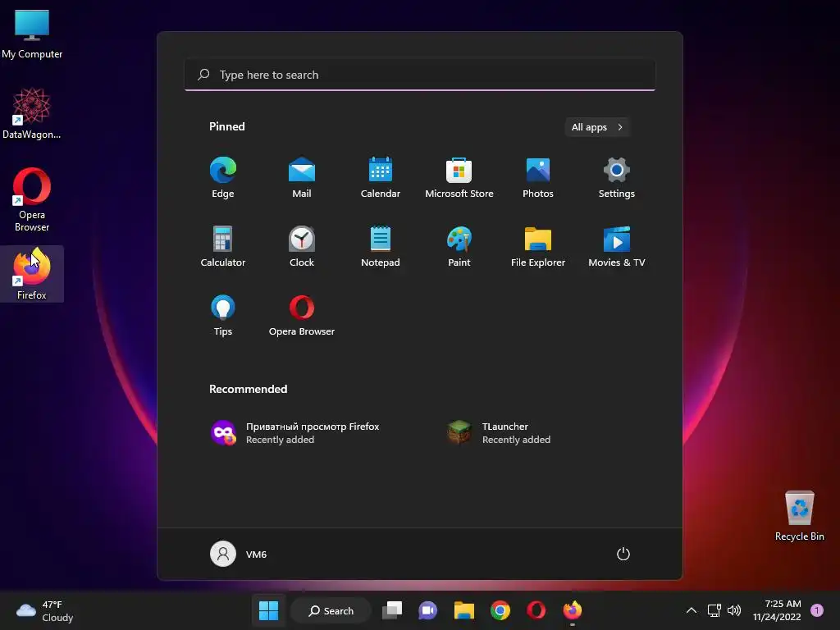Select the Firefox desktop shortcut
This screenshot has height=630, width=840.
pos(32,274)
